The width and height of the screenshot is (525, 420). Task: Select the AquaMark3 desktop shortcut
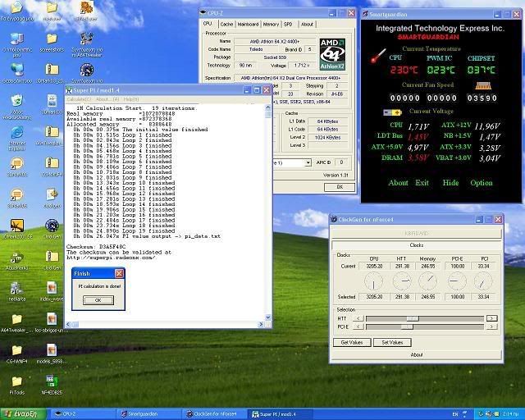16,258
